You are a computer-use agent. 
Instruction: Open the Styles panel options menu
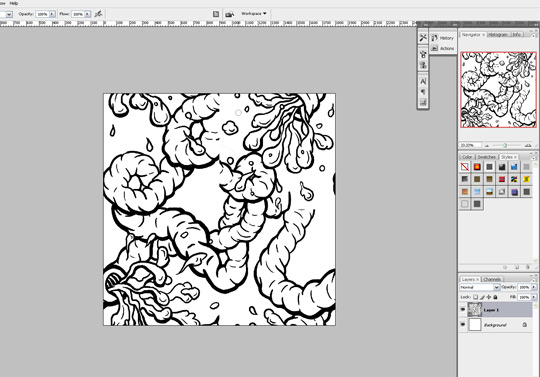pyautogui.click(x=533, y=158)
